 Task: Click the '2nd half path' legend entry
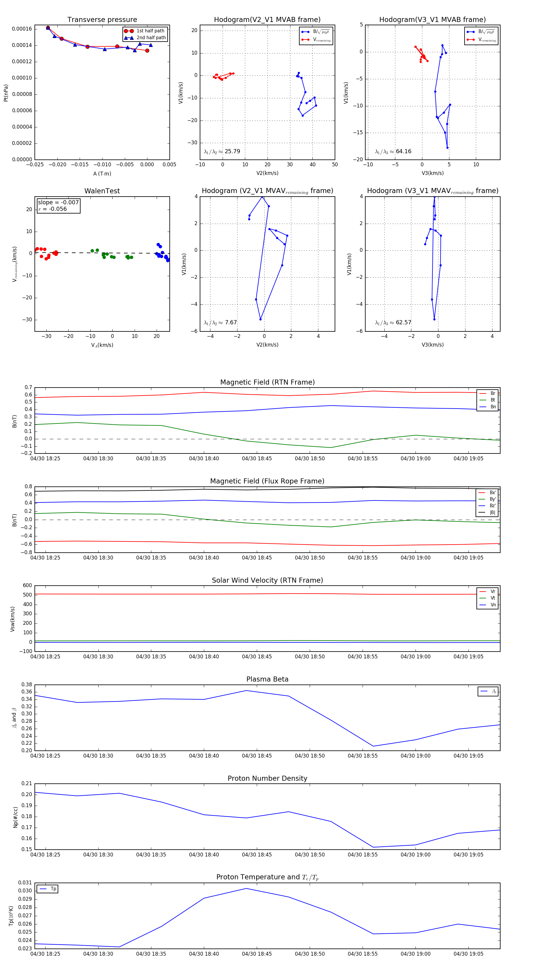pyautogui.click(x=145, y=38)
